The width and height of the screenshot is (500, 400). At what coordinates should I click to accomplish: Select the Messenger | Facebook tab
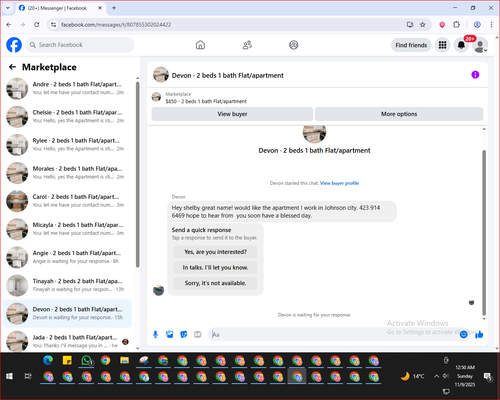57,8
